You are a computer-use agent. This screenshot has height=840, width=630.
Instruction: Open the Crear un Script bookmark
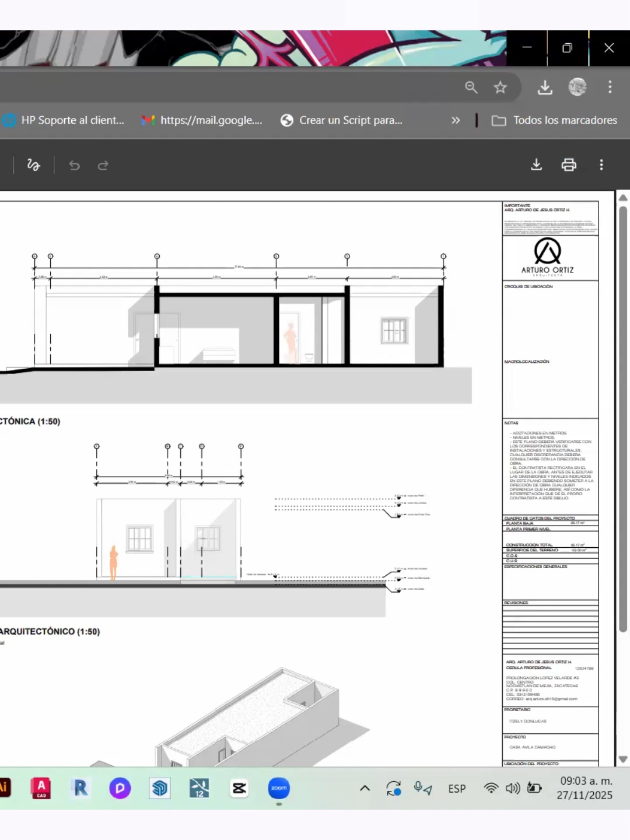342,120
